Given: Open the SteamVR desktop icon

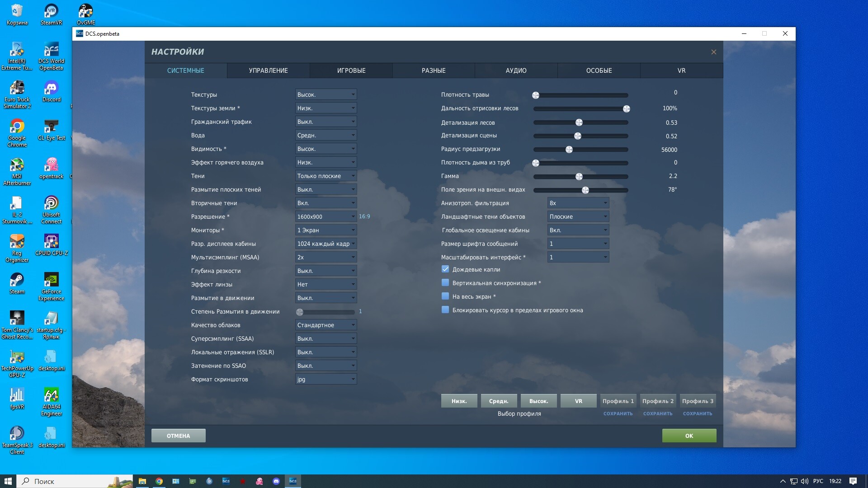Looking at the screenshot, I should [51, 14].
